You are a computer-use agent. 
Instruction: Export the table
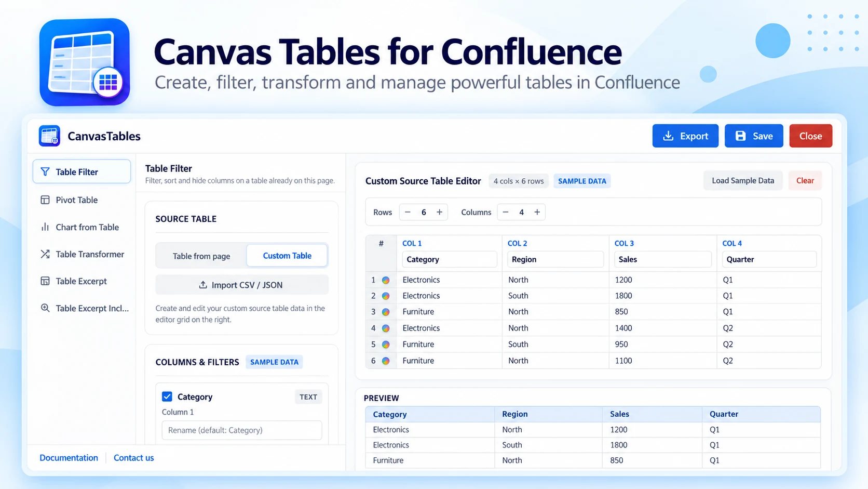click(x=685, y=136)
